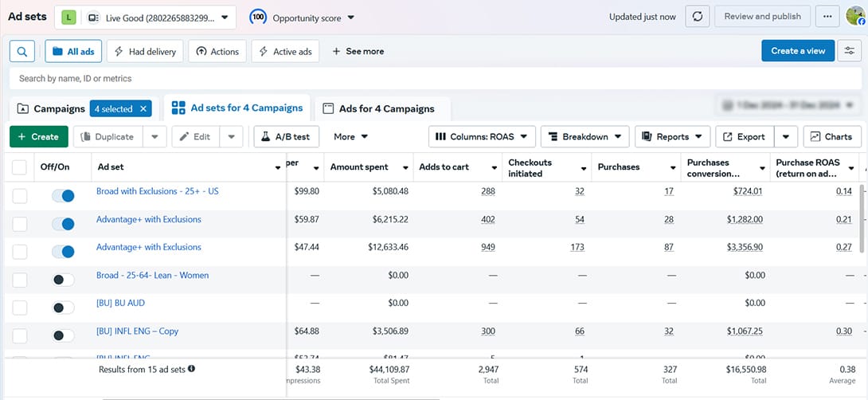
Task: Open the column settings sliders icon
Action: 850,51
